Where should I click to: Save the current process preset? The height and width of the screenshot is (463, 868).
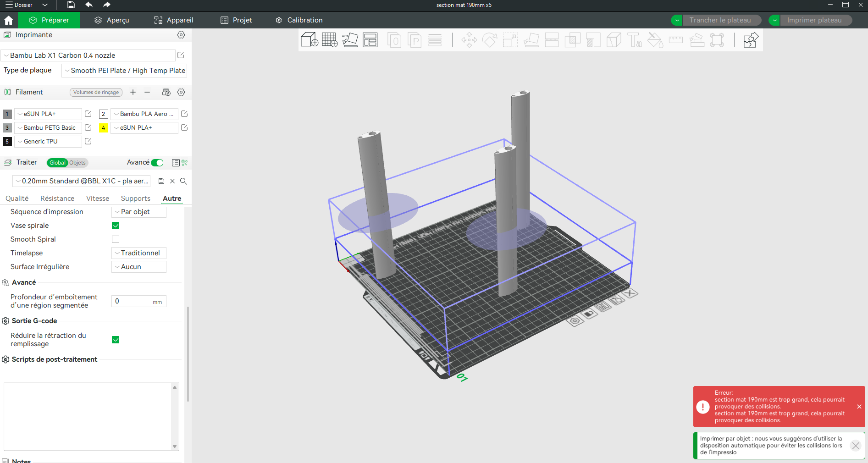point(161,181)
